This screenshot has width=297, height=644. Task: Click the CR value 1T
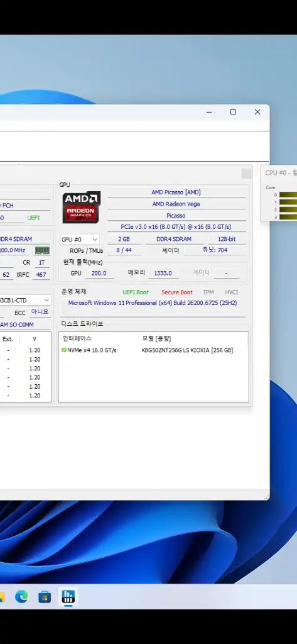[42, 262]
